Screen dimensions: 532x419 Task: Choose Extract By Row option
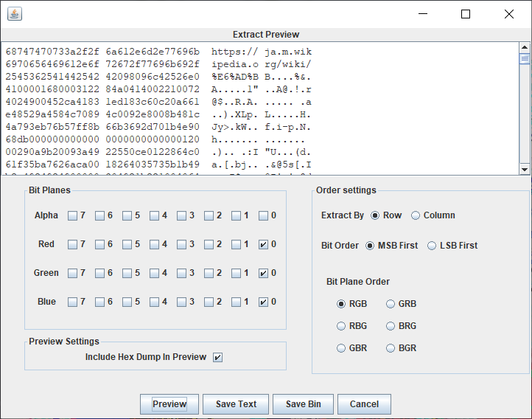(375, 215)
